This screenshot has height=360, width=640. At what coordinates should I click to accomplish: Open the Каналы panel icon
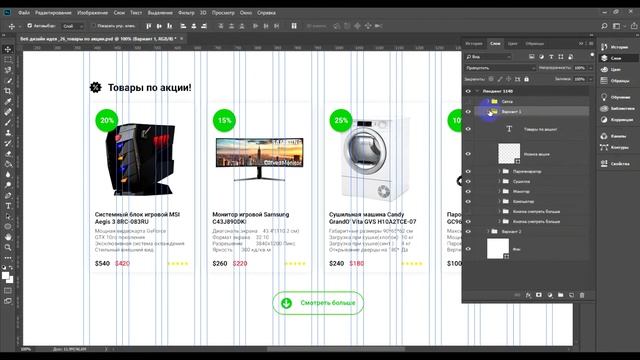click(604, 136)
